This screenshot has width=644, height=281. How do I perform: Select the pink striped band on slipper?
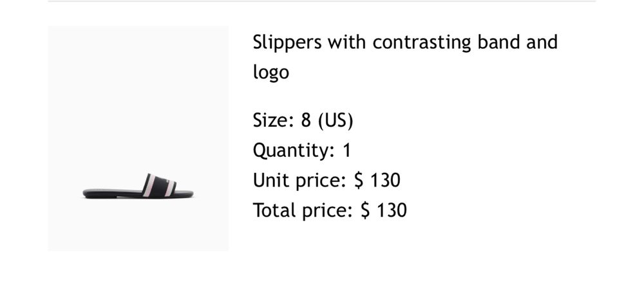(x=159, y=185)
